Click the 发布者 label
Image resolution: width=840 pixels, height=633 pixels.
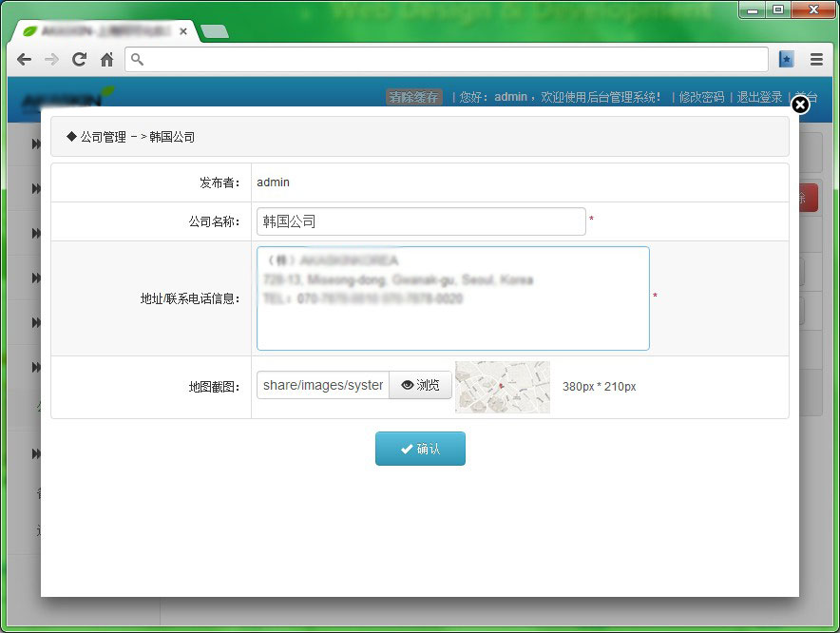[x=220, y=182]
